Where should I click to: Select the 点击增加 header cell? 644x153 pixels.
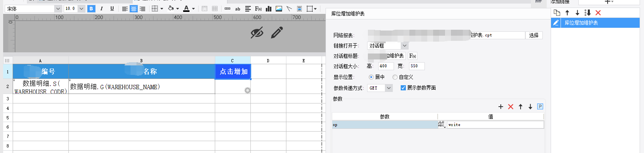[233, 71]
